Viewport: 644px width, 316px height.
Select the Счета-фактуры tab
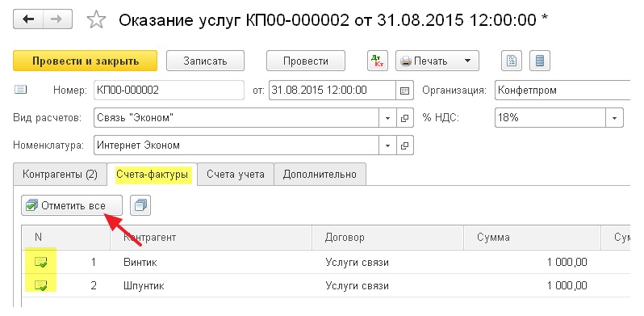(152, 175)
